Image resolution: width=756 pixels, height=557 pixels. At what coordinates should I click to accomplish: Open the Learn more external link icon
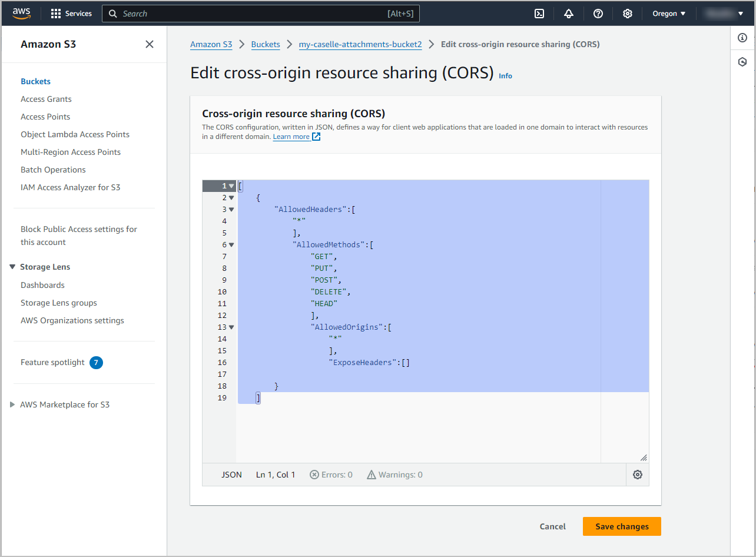point(316,137)
